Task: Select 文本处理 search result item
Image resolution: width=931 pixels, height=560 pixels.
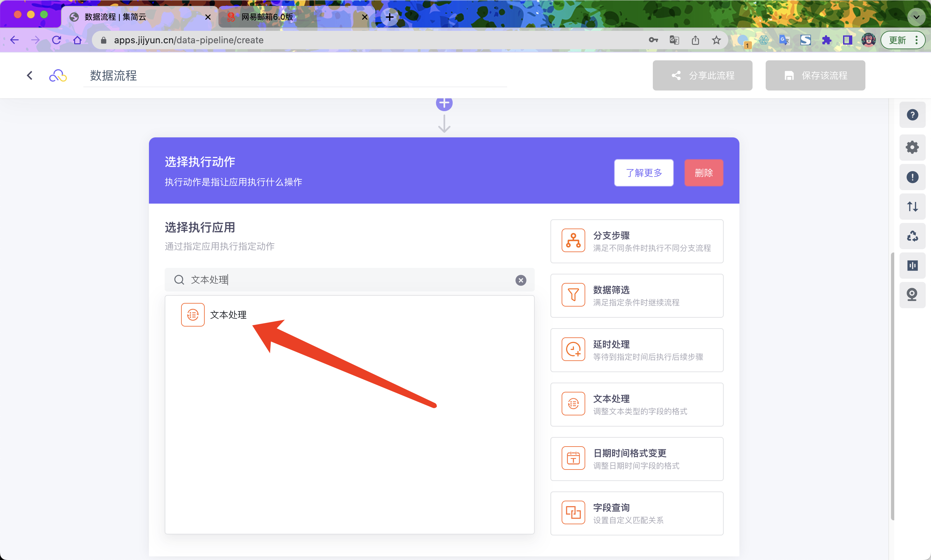Action: click(228, 315)
